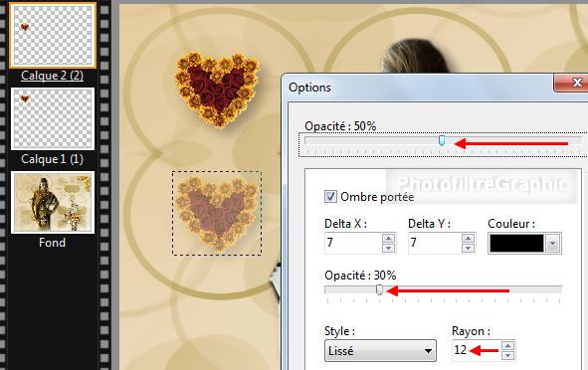Viewport: 588px width, 370px height.
Task: Select the Fond background layer thumbnail
Action: pyautogui.click(x=53, y=203)
